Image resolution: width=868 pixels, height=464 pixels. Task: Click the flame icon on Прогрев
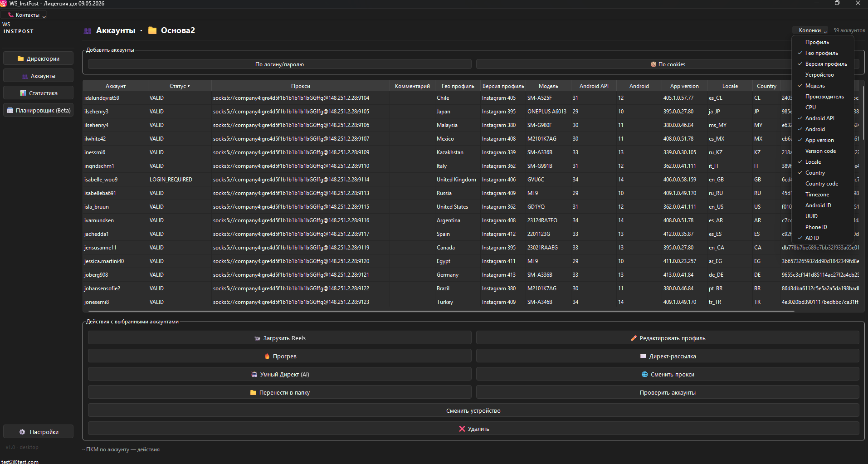click(x=267, y=357)
